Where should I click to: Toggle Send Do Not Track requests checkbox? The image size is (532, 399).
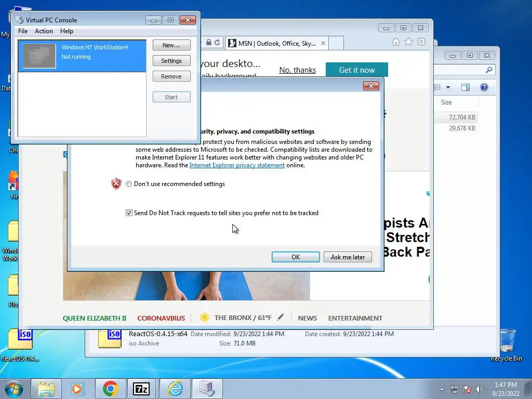(x=129, y=212)
